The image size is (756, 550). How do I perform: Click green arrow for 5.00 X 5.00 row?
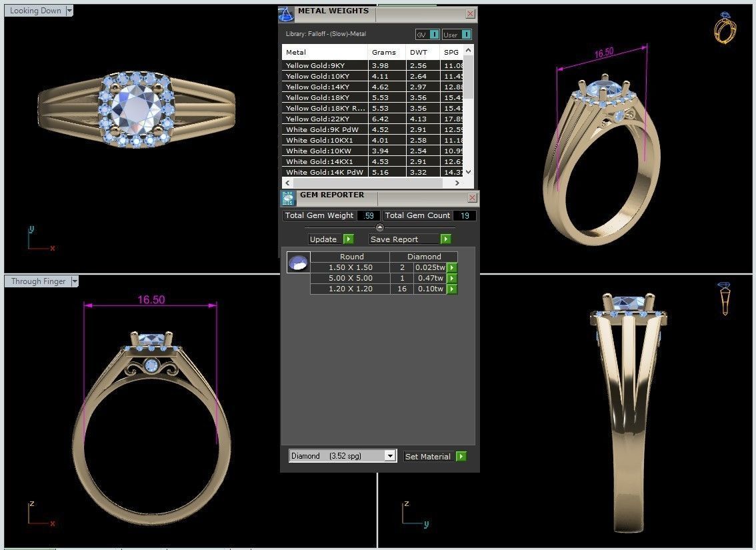pyautogui.click(x=452, y=278)
